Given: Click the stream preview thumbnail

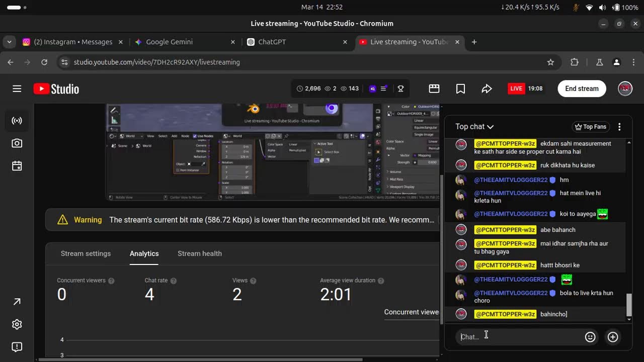Looking at the screenshot, I should click(x=273, y=152).
